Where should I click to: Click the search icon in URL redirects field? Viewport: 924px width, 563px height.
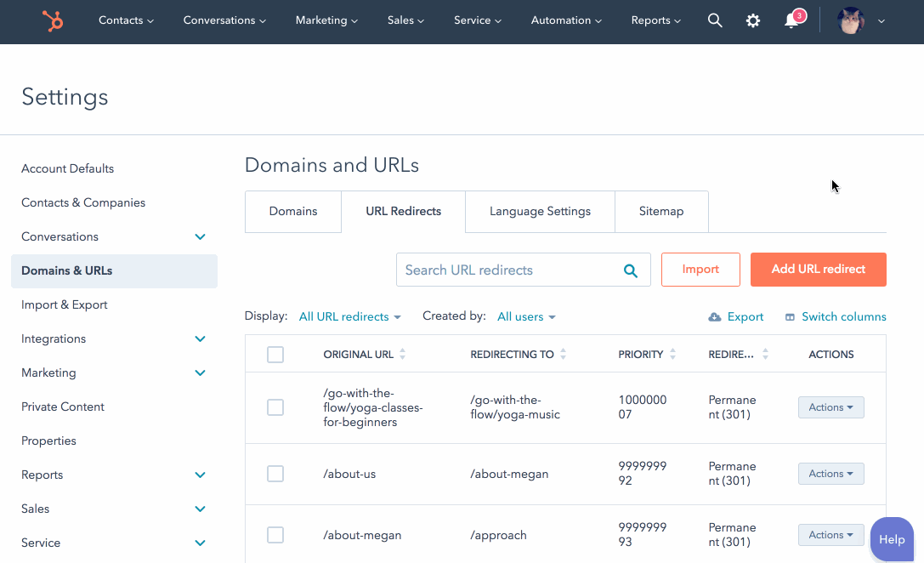pyautogui.click(x=631, y=270)
